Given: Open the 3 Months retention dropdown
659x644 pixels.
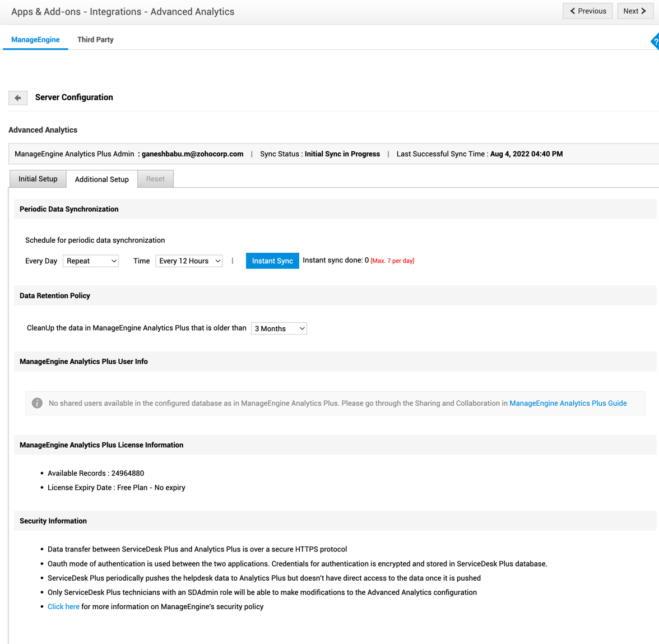Looking at the screenshot, I should 279,328.
